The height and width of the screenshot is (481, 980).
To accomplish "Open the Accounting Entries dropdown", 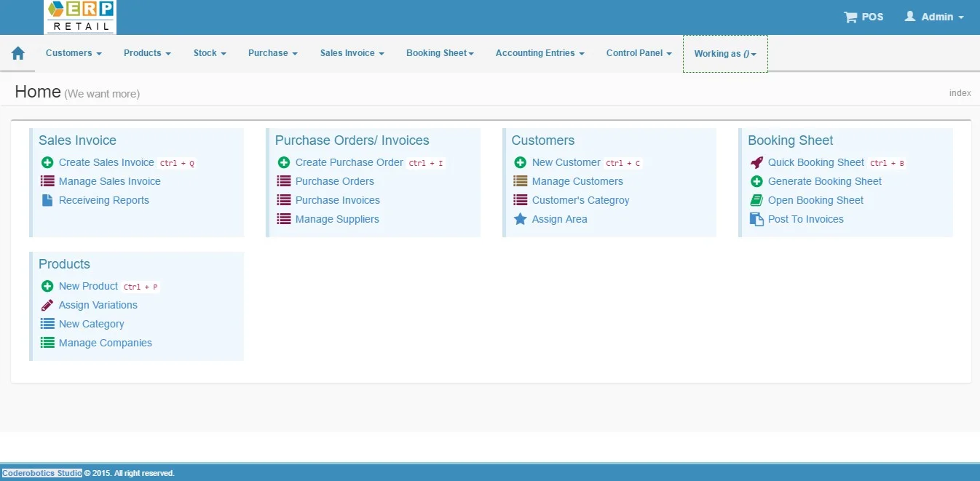I will point(540,53).
